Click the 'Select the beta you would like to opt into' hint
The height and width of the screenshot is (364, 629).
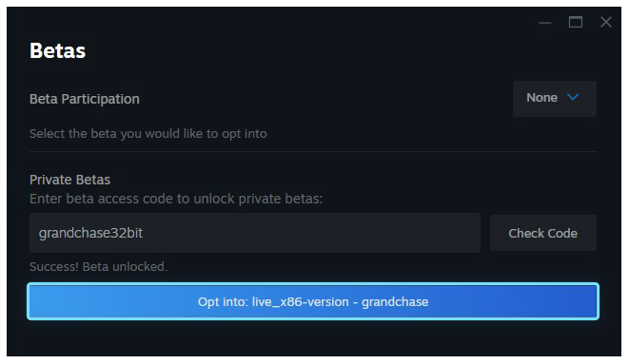[148, 134]
